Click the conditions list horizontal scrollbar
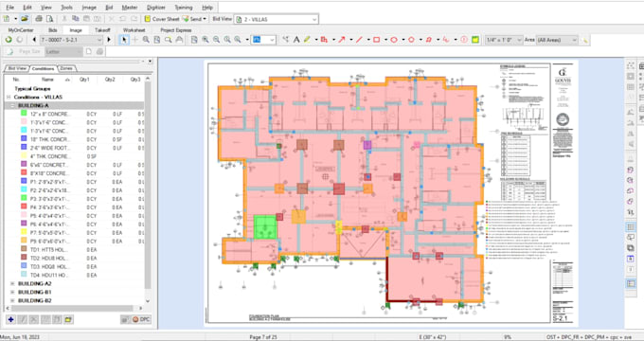This screenshot has width=644, height=341. pyautogui.click(x=72, y=308)
